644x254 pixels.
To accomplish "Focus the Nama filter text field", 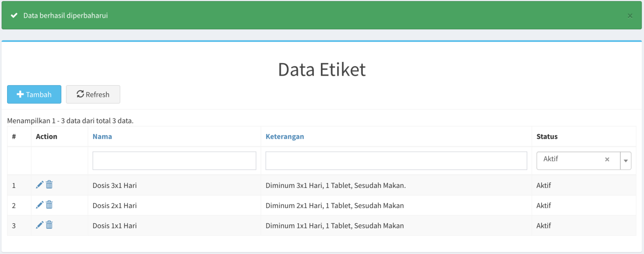I will pos(174,161).
